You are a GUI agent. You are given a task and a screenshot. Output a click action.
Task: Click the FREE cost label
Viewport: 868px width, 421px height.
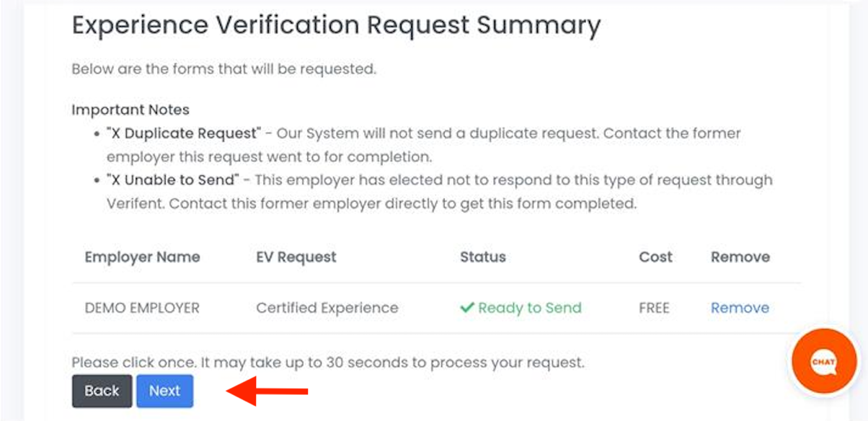(x=654, y=307)
